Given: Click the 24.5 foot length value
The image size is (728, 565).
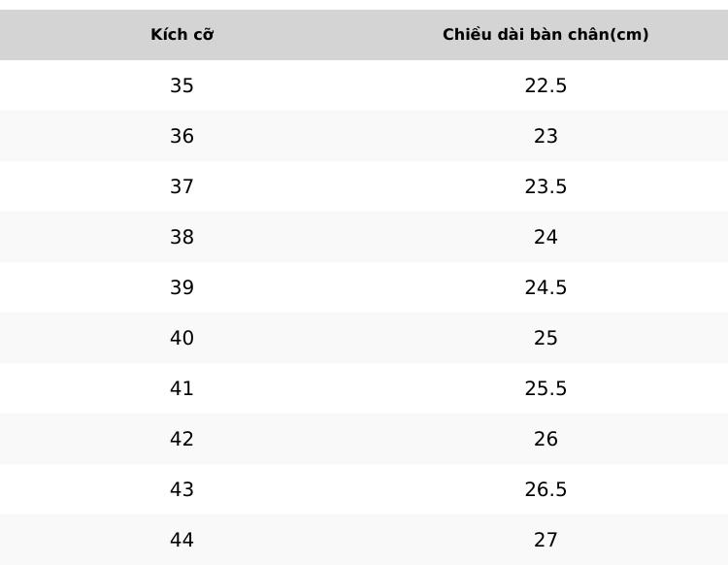Looking at the screenshot, I should click(546, 287).
